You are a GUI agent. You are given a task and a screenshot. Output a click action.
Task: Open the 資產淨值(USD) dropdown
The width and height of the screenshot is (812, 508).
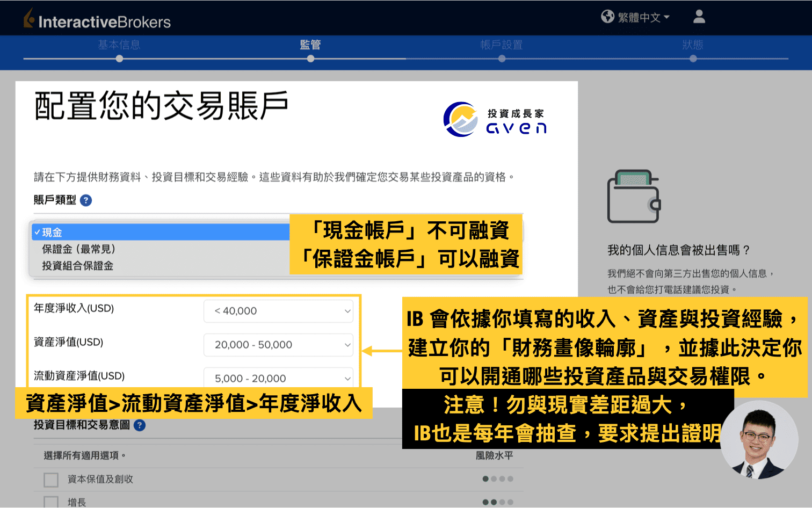[278, 345]
